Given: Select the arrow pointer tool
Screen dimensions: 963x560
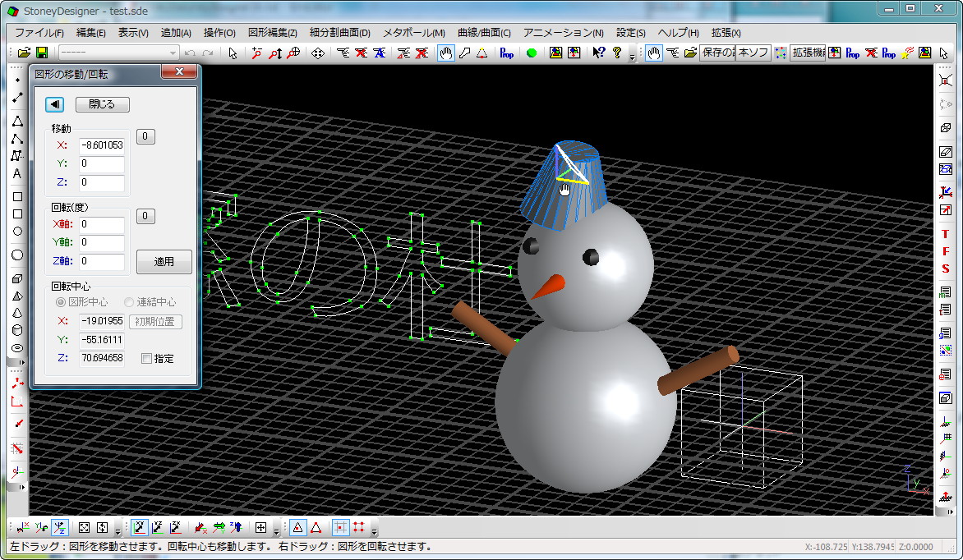Looking at the screenshot, I should point(233,53).
